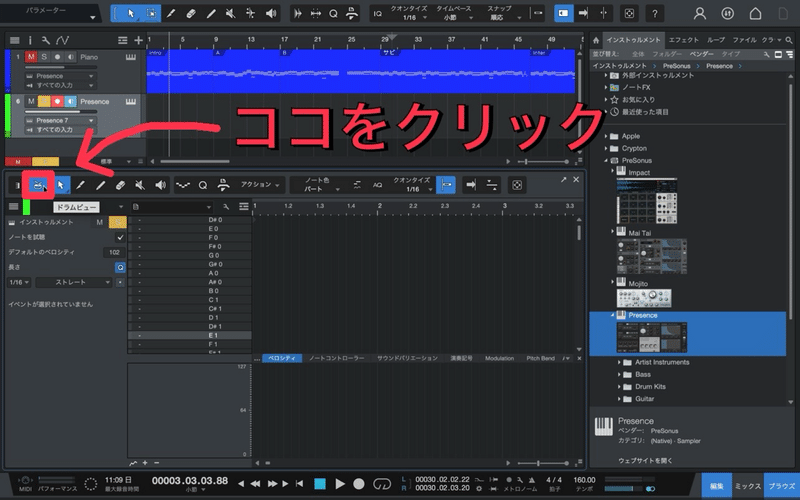Switch to the ループ browser tab

716,40
